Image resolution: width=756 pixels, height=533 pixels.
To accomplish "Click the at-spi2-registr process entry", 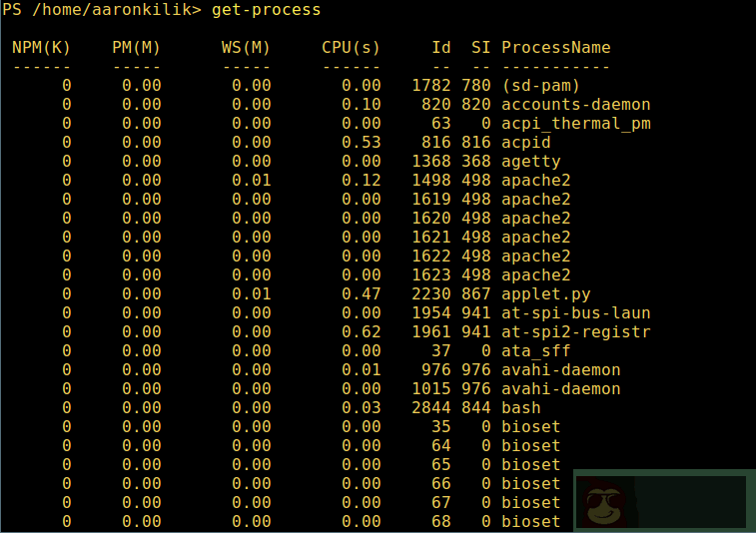I will click(x=575, y=332).
